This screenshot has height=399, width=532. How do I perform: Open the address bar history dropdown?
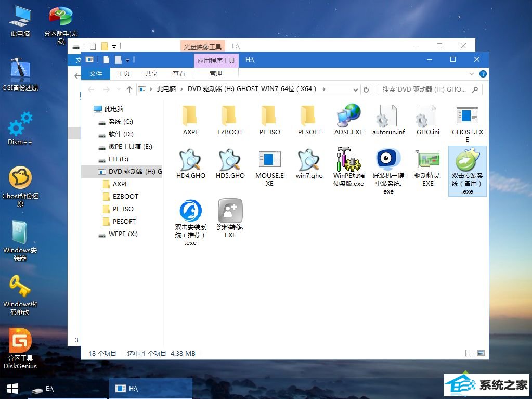(356, 89)
